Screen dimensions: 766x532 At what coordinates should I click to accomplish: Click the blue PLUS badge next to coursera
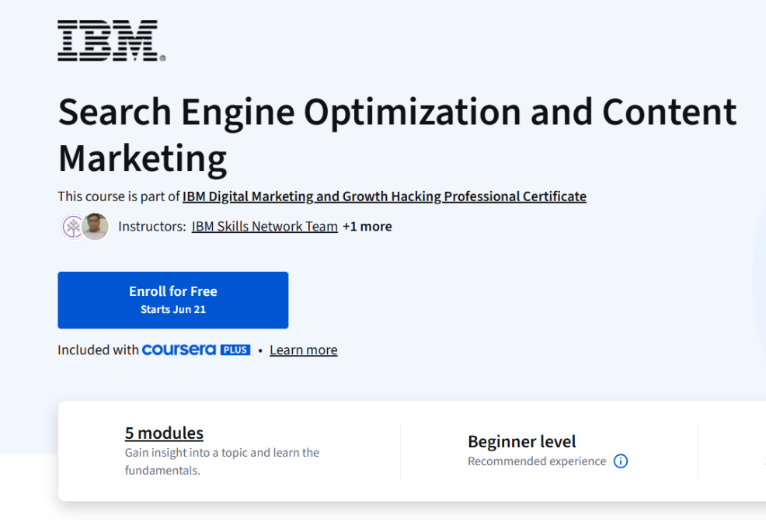click(237, 349)
